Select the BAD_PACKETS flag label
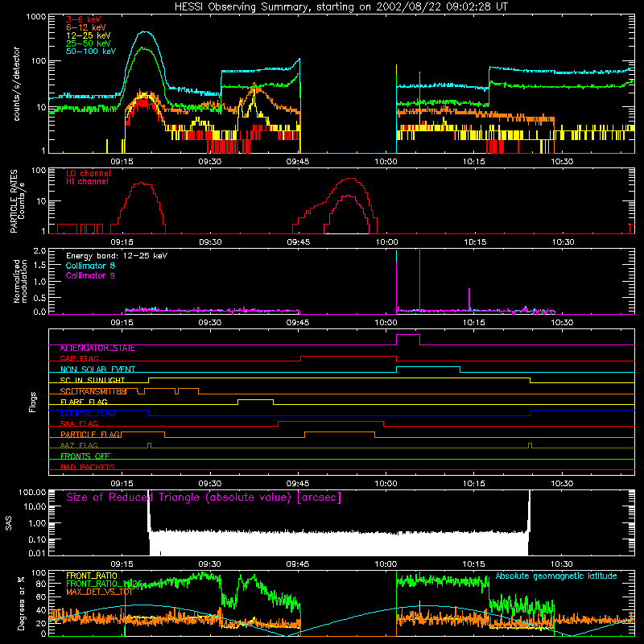644x644 pixels. coord(88,467)
